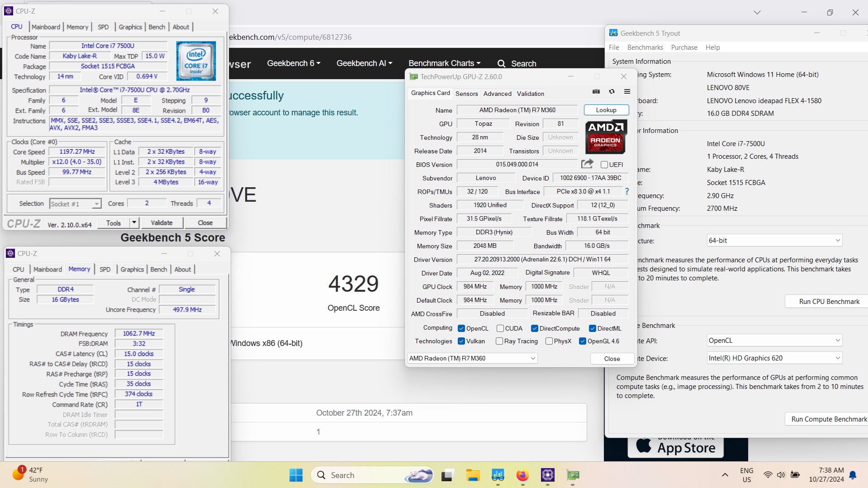Image resolution: width=868 pixels, height=488 pixels.
Task: Open the Compute API OpenCL dropdown
Action: pos(774,341)
